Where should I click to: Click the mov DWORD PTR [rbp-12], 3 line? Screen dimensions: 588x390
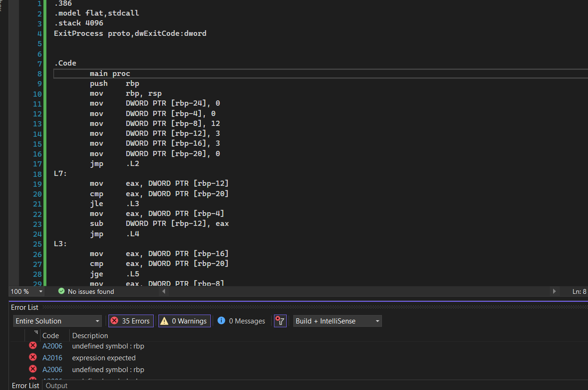pos(155,133)
